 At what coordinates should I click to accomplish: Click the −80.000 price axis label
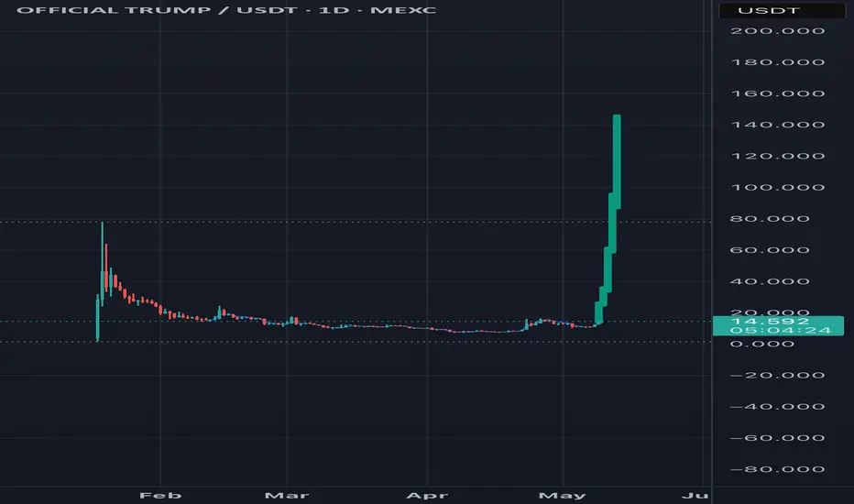point(777,469)
